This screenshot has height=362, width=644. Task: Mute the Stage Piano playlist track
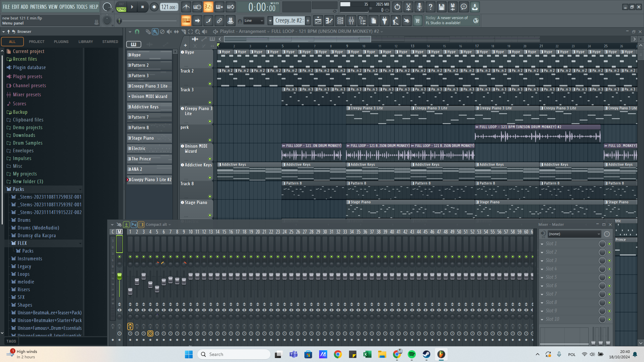click(210, 215)
